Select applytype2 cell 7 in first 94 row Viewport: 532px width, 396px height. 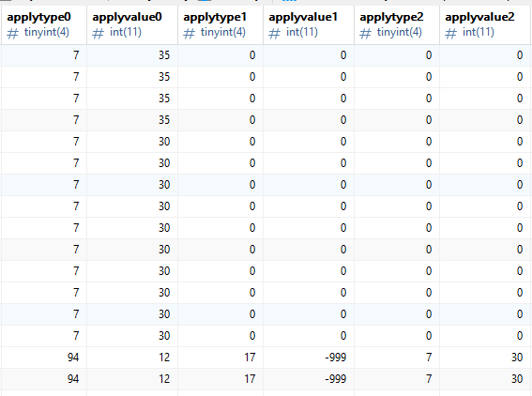coord(397,358)
